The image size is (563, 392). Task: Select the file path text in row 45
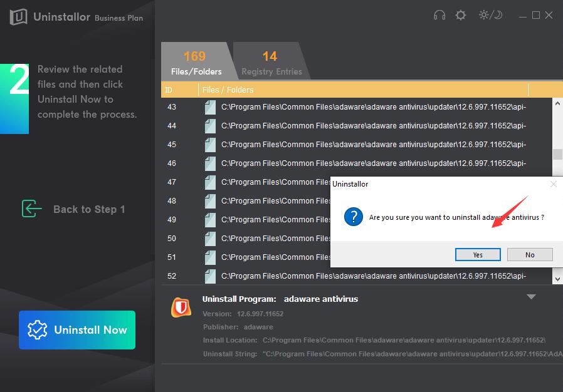[374, 145]
